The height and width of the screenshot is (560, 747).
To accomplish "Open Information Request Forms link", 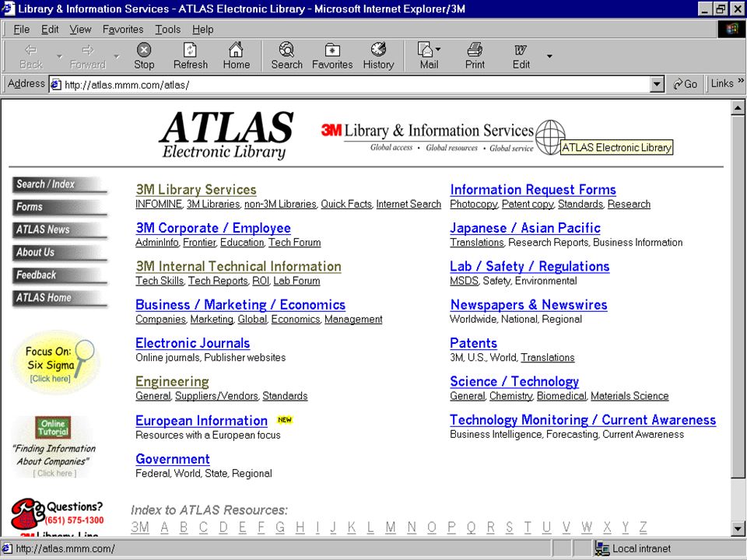I will [532, 190].
